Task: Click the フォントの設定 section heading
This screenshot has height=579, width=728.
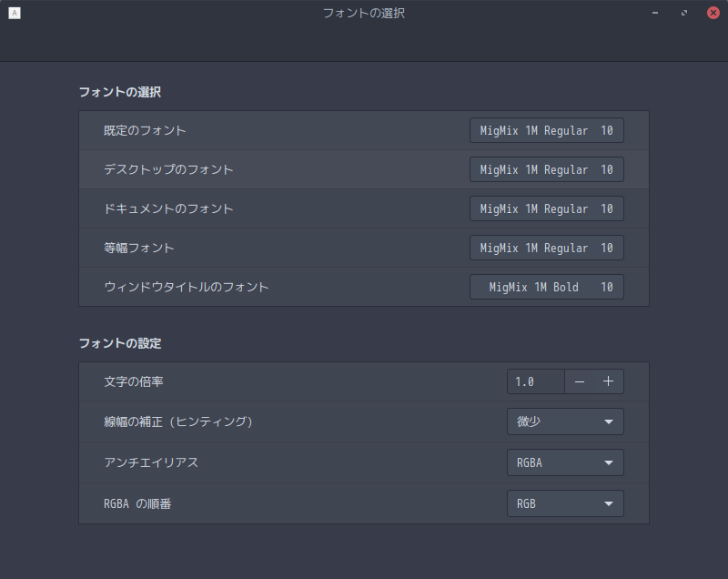Action: coord(120,344)
